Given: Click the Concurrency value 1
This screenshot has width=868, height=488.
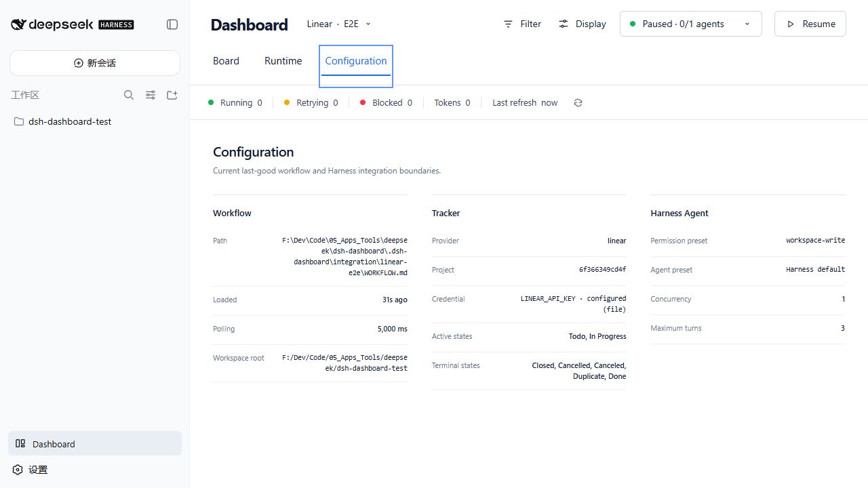Looking at the screenshot, I should (843, 299).
